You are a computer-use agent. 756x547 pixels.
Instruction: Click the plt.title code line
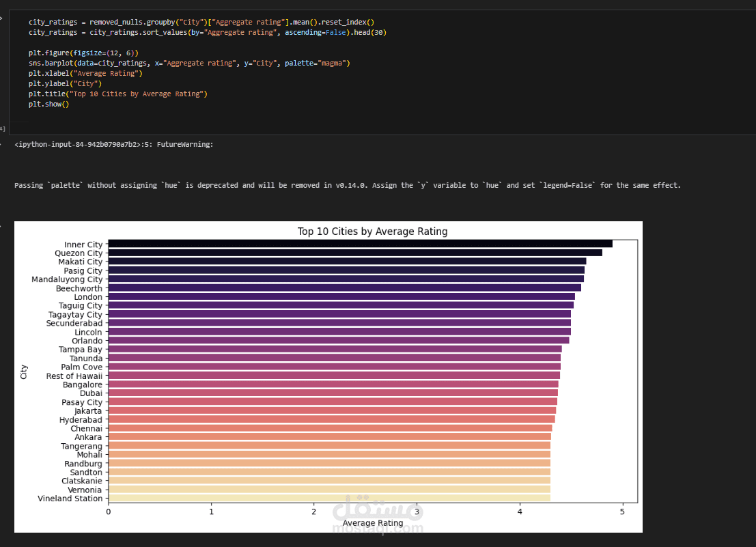point(117,94)
